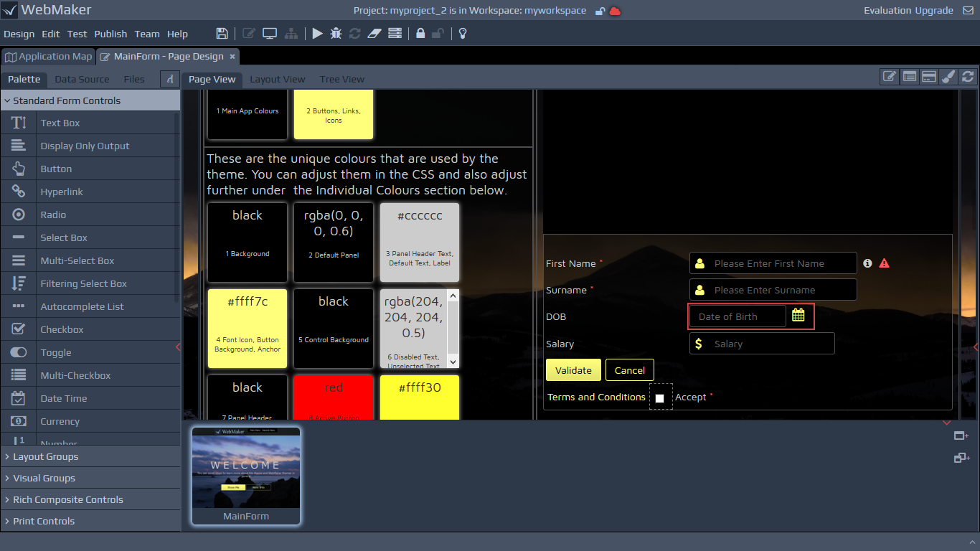Click the Surname input field
The image size is (980, 551).
pos(773,290)
